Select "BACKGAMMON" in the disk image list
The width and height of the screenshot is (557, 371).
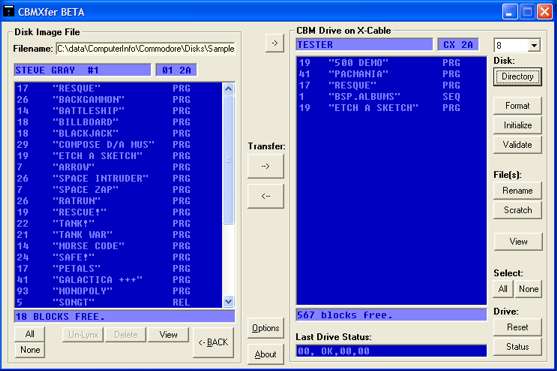(118, 100)
